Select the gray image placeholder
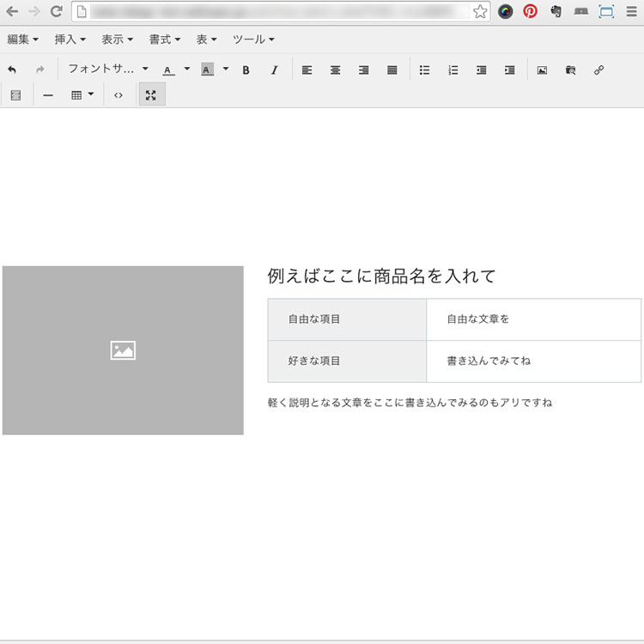The height and width of the screenshot is (644, 644). point(123,350)
